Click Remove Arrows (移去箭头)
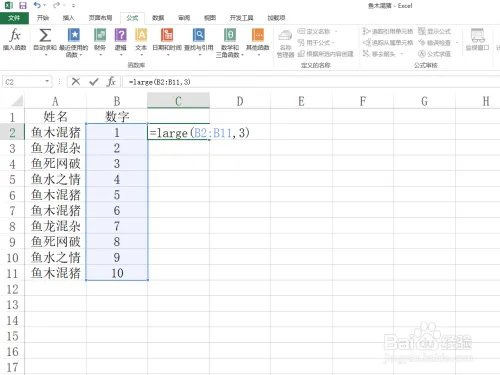 pyautogui.click(x=379, y=54)
